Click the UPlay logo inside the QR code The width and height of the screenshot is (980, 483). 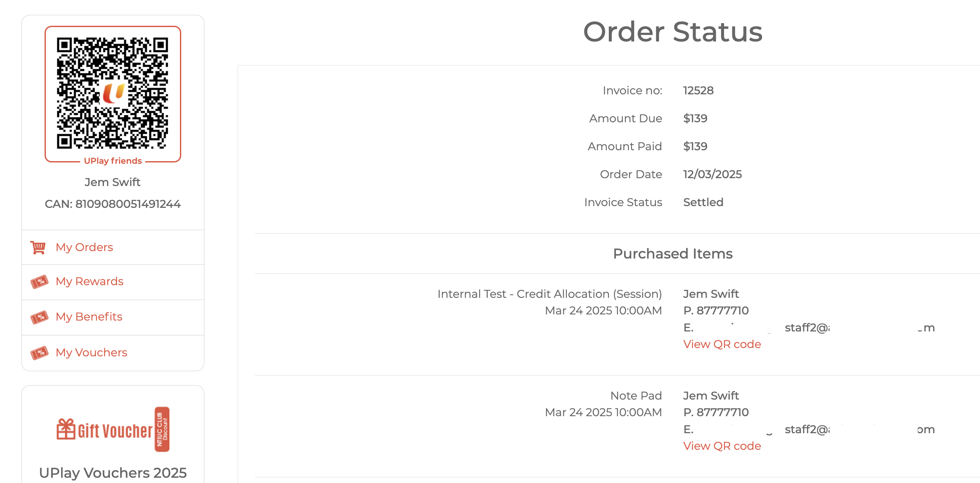pyautogui.click(x=114, y=93)
